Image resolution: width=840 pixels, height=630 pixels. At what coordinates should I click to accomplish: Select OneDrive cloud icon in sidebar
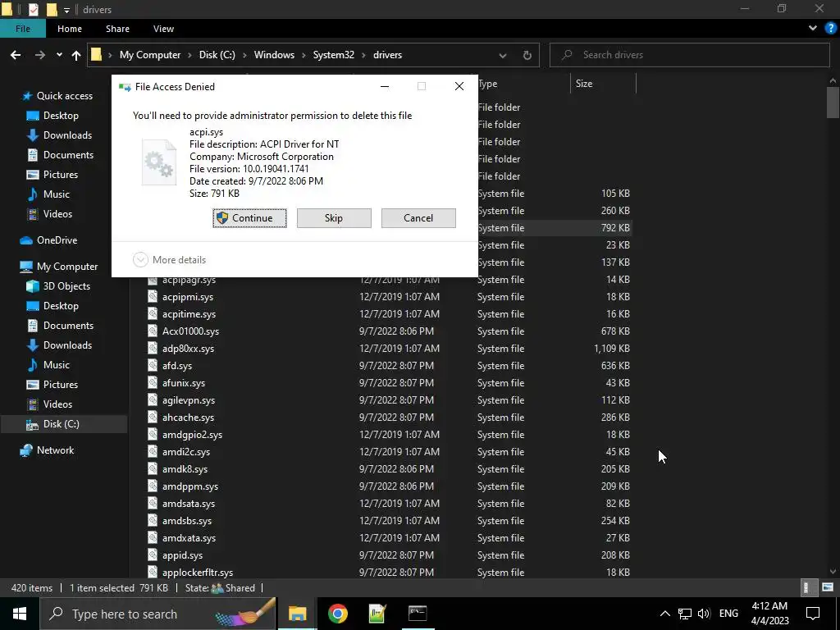coord(26,240)
